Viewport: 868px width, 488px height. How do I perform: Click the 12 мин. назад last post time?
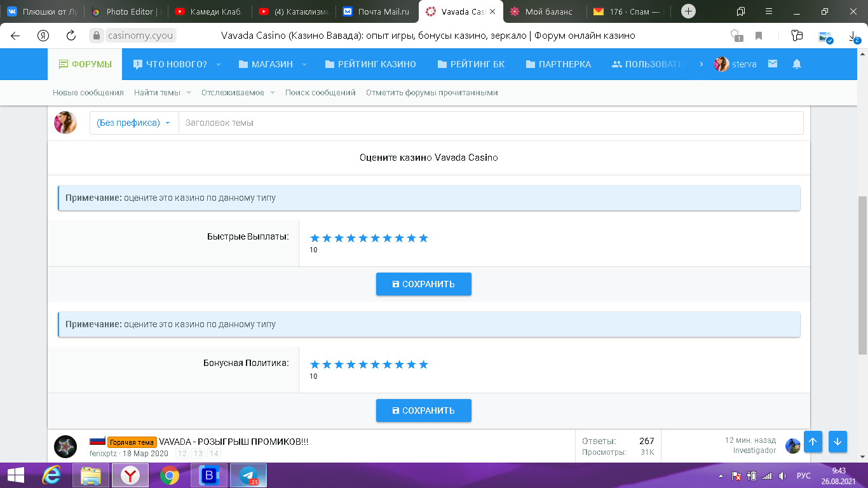tap(750, 440)
